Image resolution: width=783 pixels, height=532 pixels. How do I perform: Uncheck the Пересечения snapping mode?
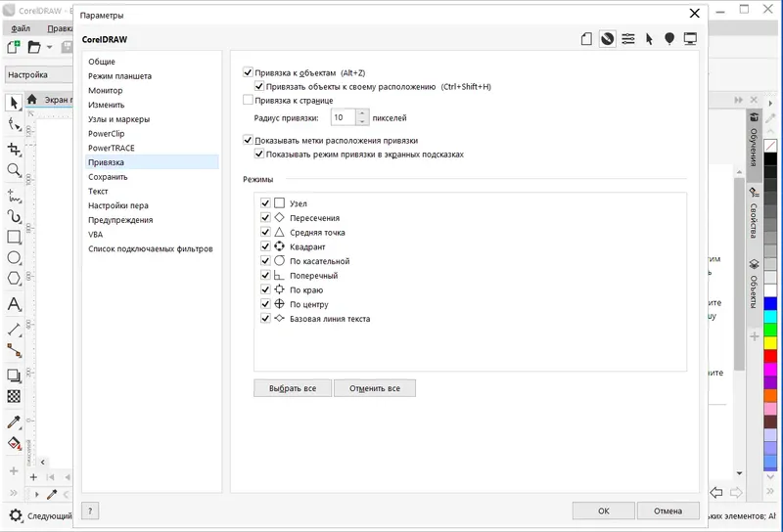click(x=265, y=217)
